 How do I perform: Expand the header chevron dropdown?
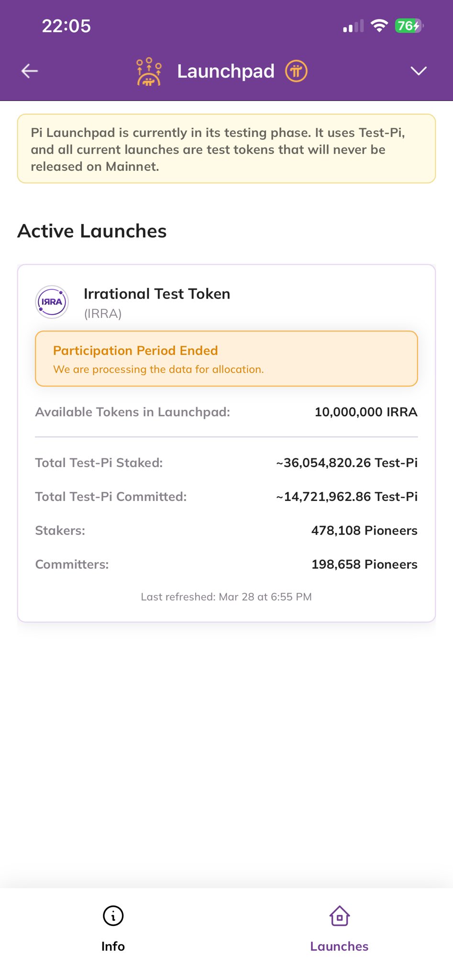(x=419, y=71)
